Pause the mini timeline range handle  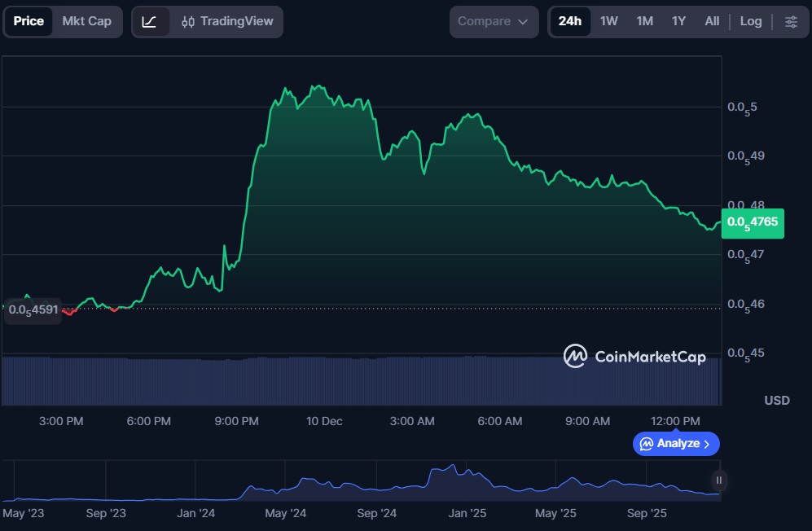[x=719, y=480]
